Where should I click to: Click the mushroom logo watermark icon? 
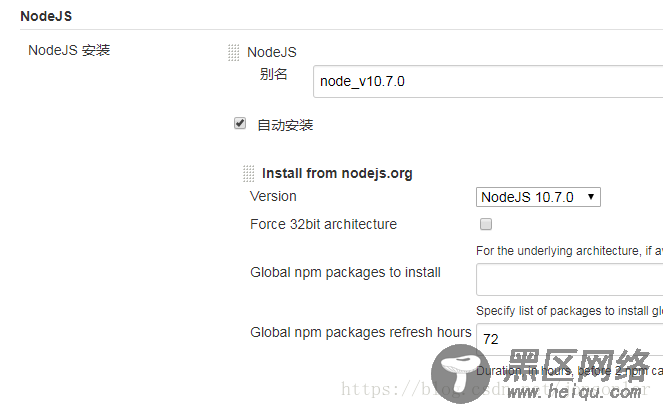tap(461, 374)
